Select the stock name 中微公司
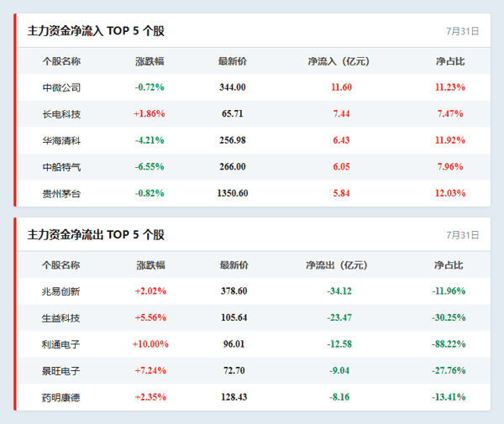Screen dimensions: 504x424 tap(61, 87)
